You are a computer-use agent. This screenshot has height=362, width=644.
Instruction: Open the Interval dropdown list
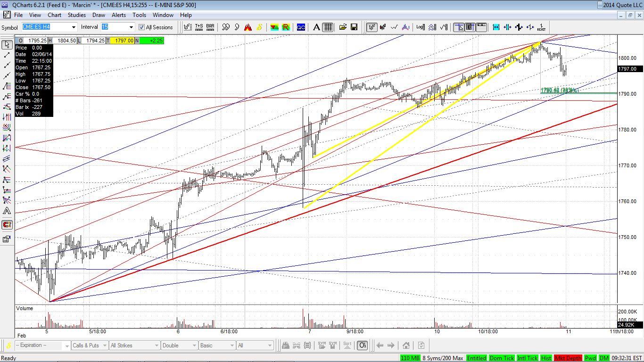click(131, 27)
